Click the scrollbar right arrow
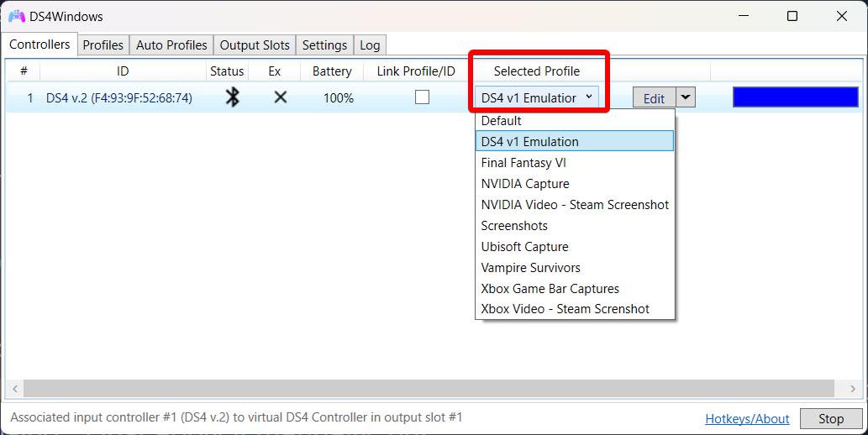The image size is (868, 435). click(x=853, y=389)
